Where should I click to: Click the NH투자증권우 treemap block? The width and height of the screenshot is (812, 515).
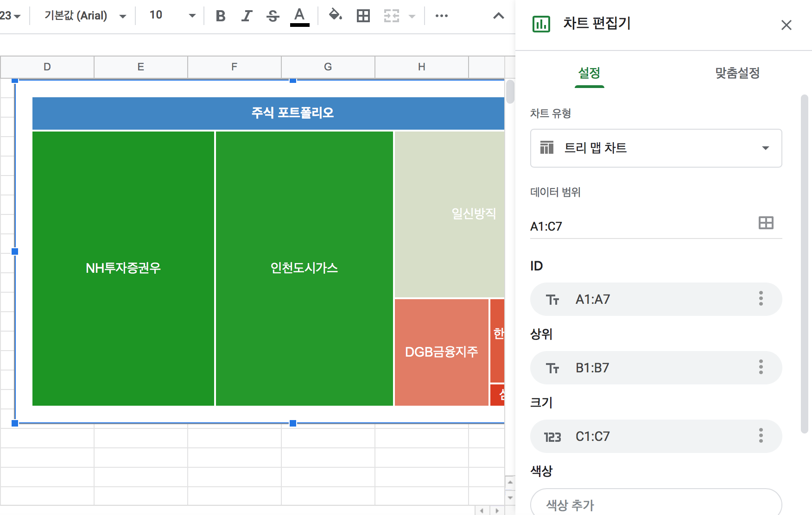pyautogui.click(x=123, y=269)
